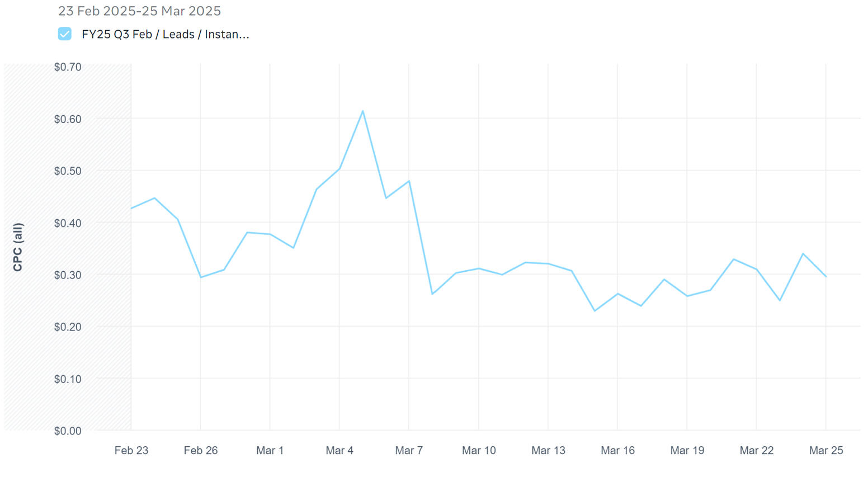Select the Mar 13 x-axis label
868x482 pixels.
548,450
